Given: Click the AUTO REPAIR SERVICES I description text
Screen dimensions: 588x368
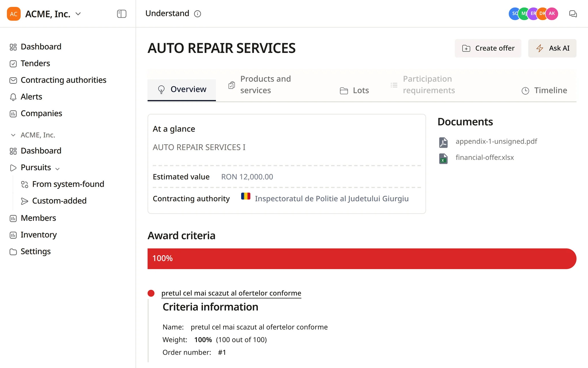Looking at the screenshot, I should tap(199, 147).
